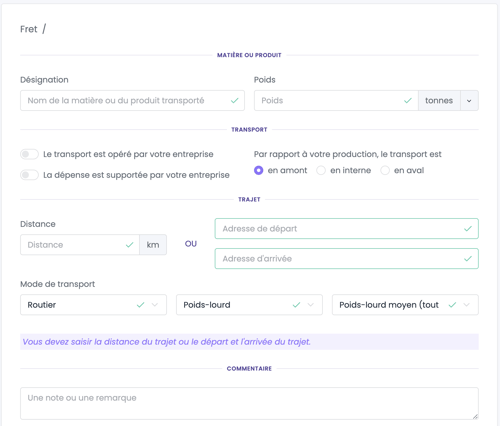Focus the 'Nom de la matière' designation input
The height and width of the screenshot is (426, 500).
click(132, 100)
